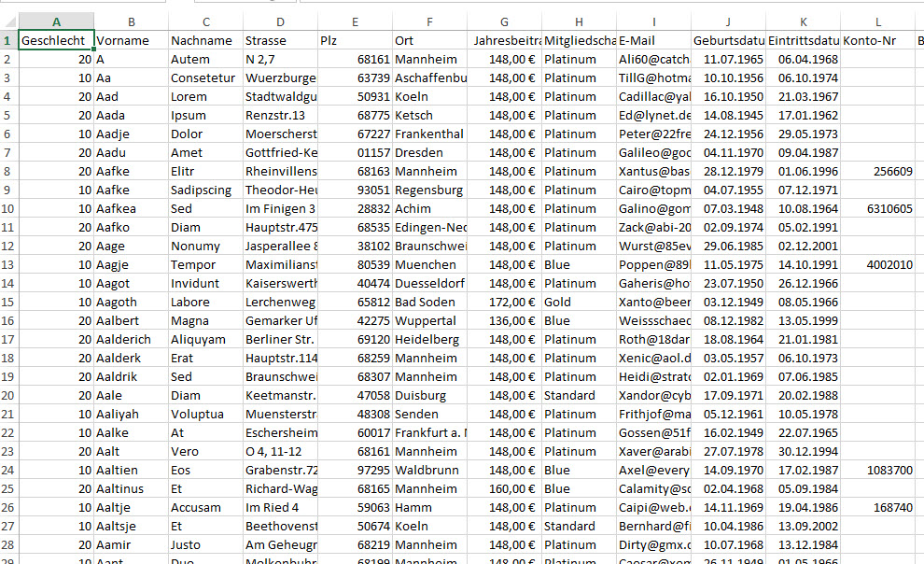Click the first name cell Aaliyah

[x=131, y=414]
